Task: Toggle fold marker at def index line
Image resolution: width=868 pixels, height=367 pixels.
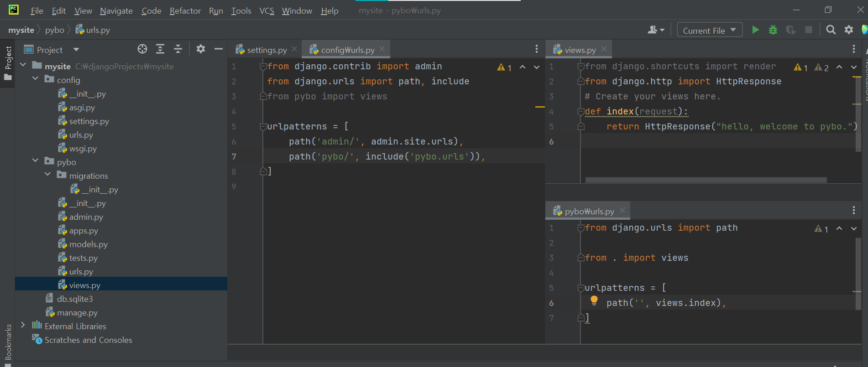Action: [581, 111]
